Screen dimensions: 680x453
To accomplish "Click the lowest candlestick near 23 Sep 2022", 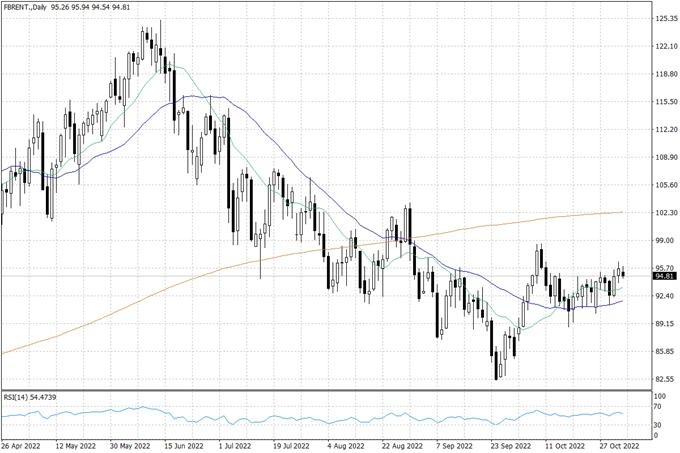I will click(496, 366).
